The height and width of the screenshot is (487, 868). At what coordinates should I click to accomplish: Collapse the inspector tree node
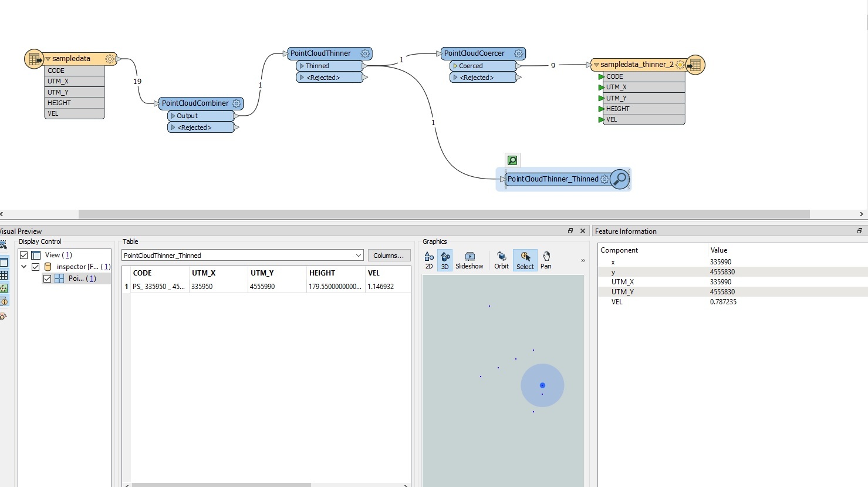point(24,267)
